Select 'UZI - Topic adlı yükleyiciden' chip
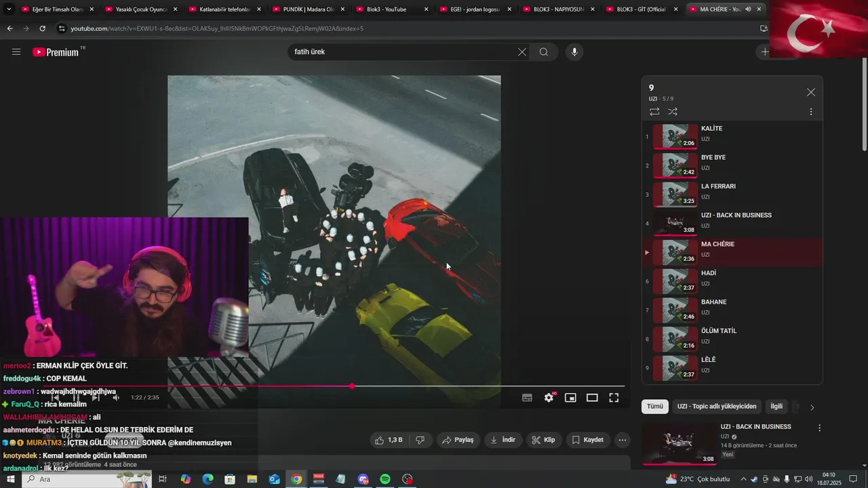Viewport: 868px width, 488px height. tap(716, 407)
